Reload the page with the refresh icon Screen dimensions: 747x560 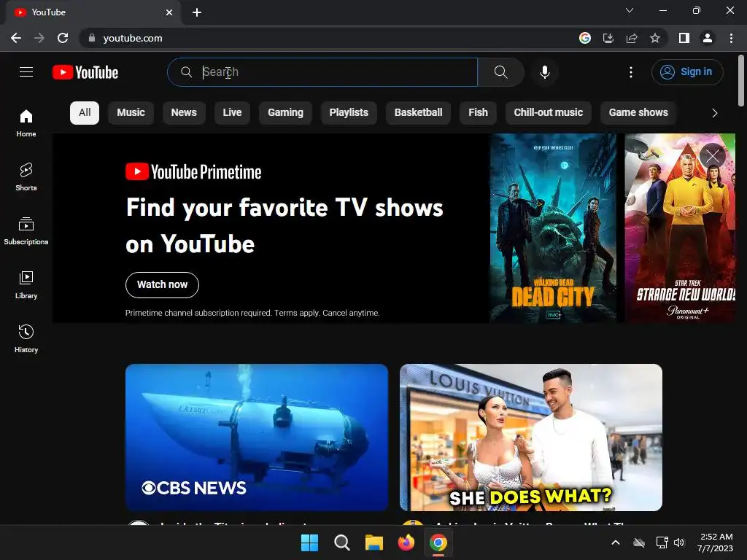click(63, 38)
